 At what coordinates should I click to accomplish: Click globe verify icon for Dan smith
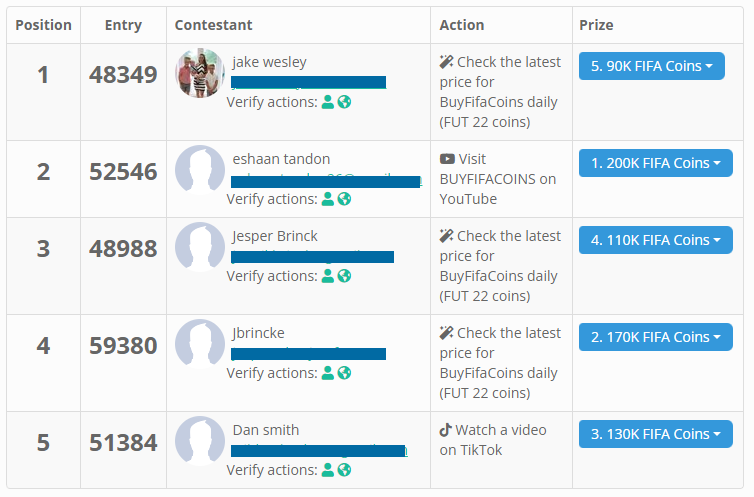tap(344, 470)
